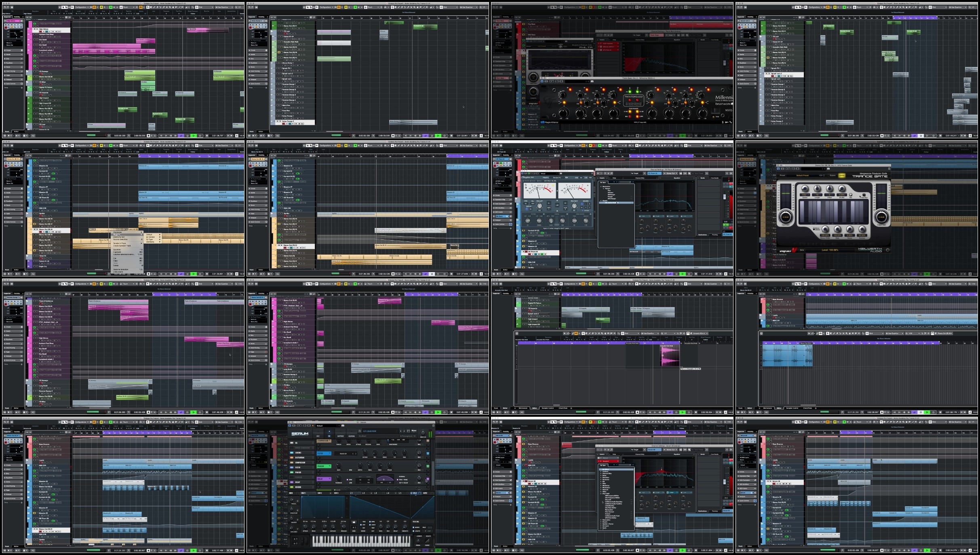
Task: Click next filter type arrow beside Notch 24
Action: pos(356,454)
